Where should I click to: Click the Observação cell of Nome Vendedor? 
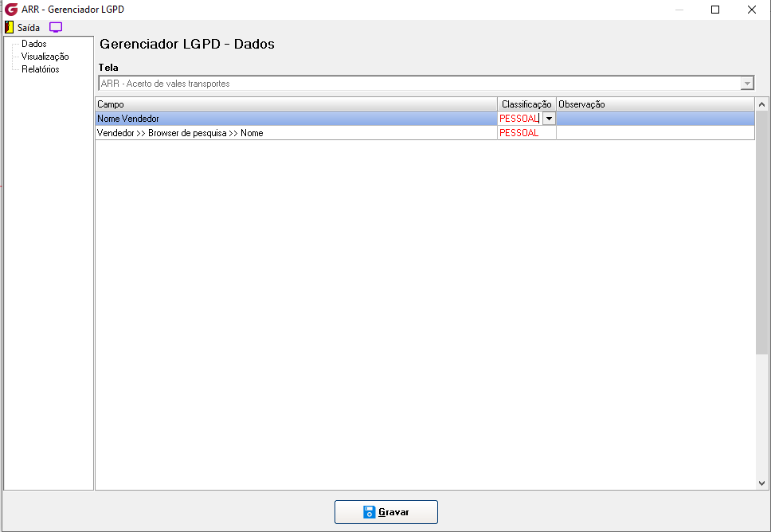(656, 119)
